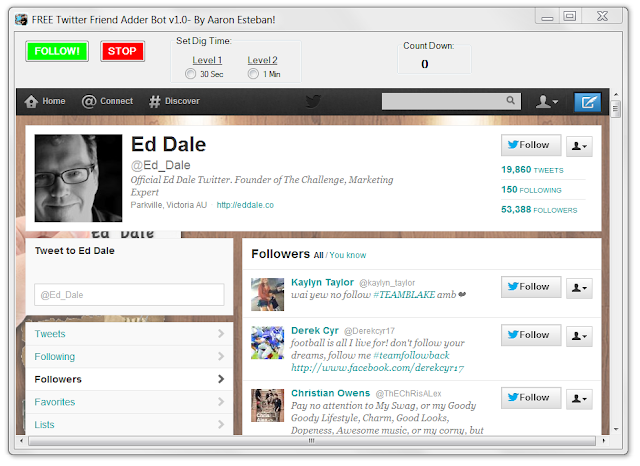Open the Home tab in Twitter bar
Viewport: 640px width, 466px height.
point(45,101)
